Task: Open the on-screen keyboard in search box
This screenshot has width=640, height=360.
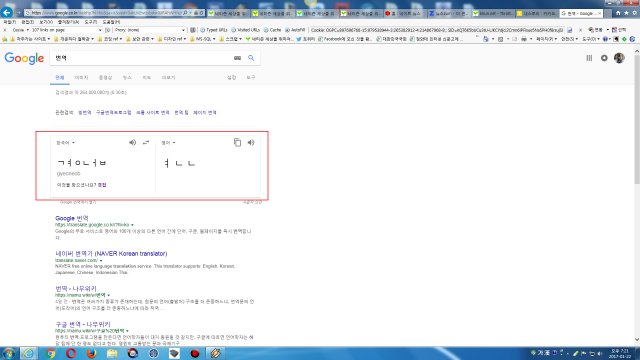Action: click(237, 58)
